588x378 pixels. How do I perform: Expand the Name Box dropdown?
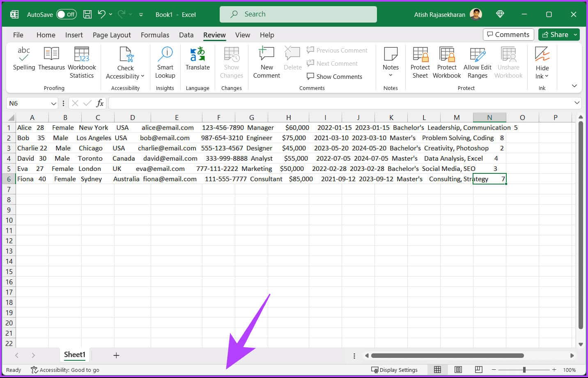click(x=53, y=103)
